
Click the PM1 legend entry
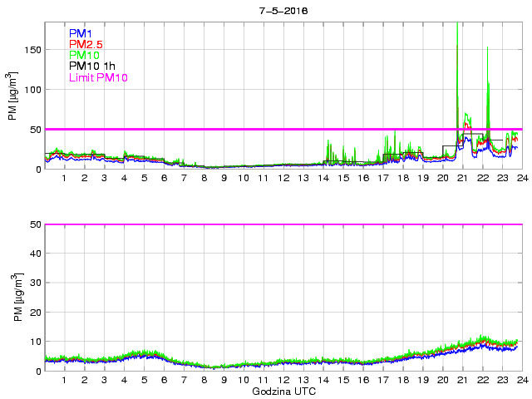pyautogui.click(x=81, y=33)
